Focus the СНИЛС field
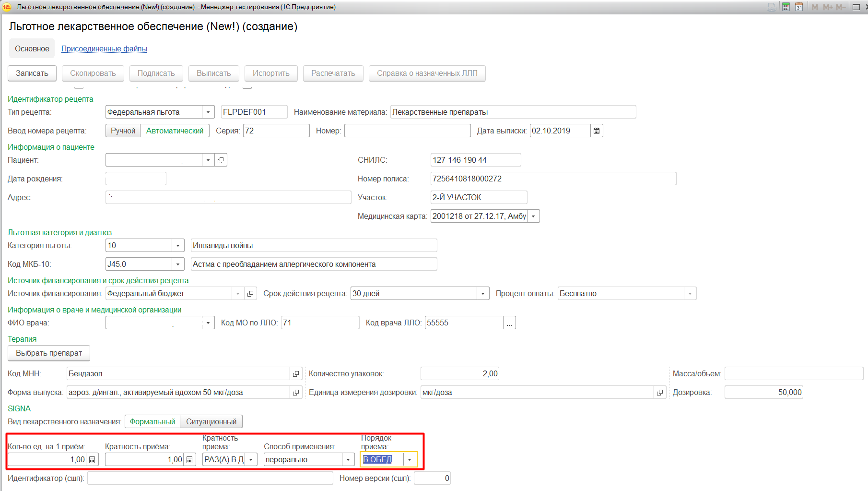Screen dimensions: 868x491 pyautogui.click(x=476, y=160)
